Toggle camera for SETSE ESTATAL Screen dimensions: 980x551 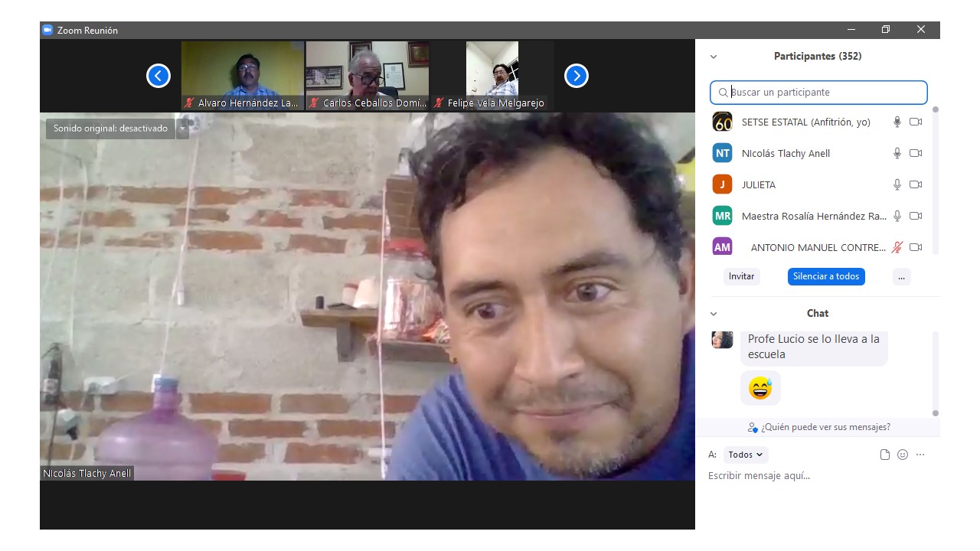point(916,122)
